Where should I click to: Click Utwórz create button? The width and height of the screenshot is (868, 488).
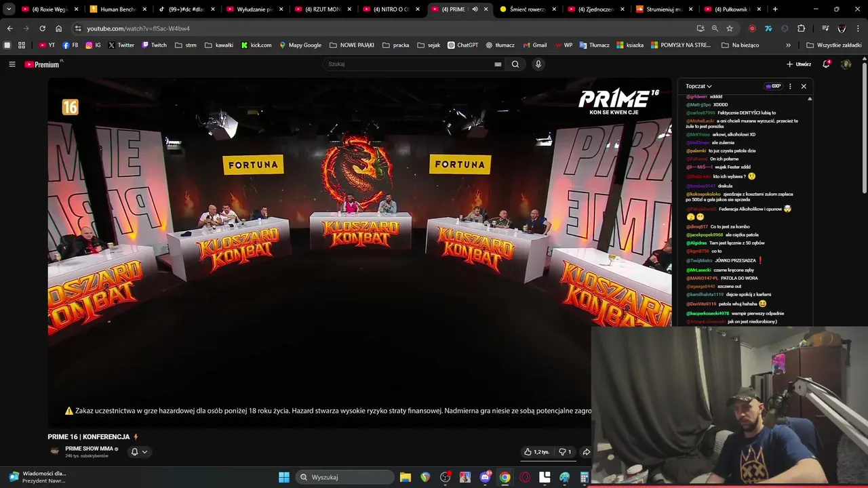[x=799, y=64]
